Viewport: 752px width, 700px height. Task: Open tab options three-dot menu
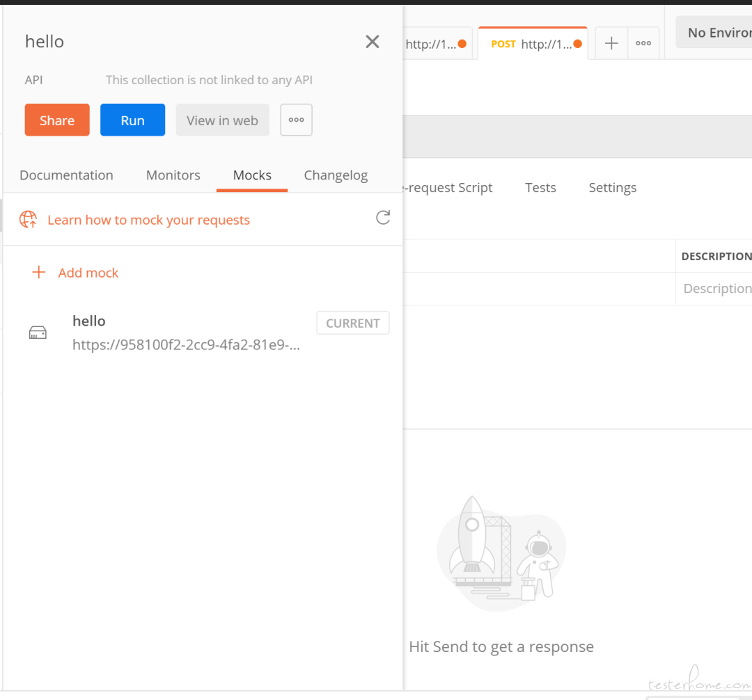point(643,44)
